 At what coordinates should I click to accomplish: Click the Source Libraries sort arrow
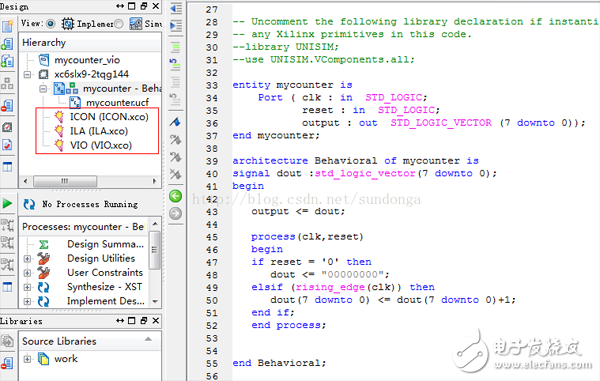(148, 339)
